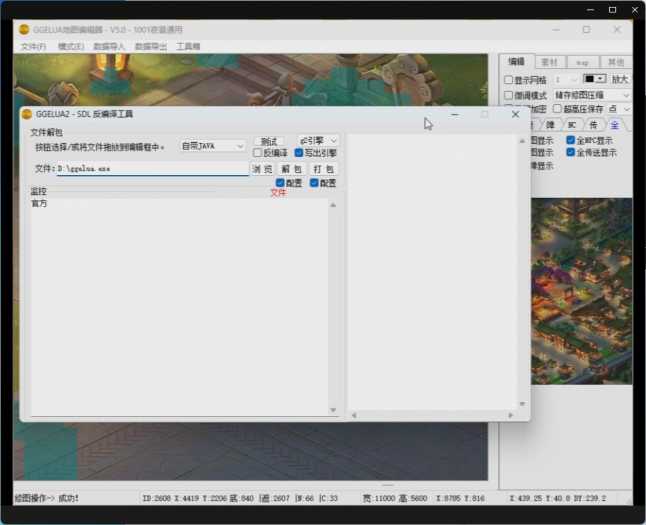
Task: Toggle the 写出引擎 checkbox
Action: [x=299, y=154]
